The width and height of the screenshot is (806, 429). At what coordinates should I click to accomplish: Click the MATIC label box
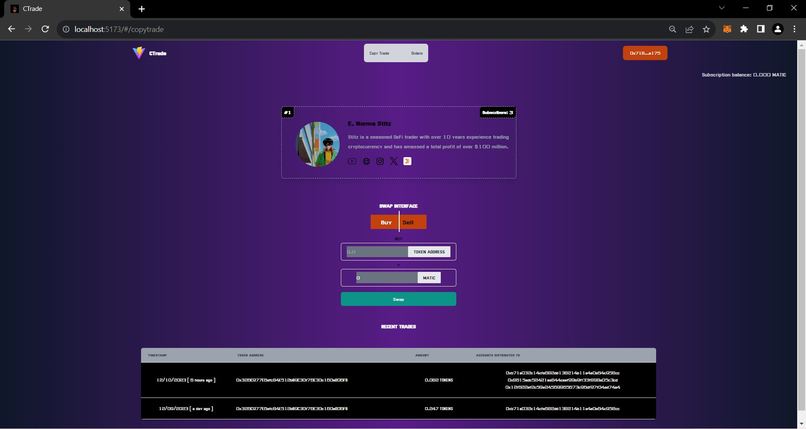pos(429,278)
